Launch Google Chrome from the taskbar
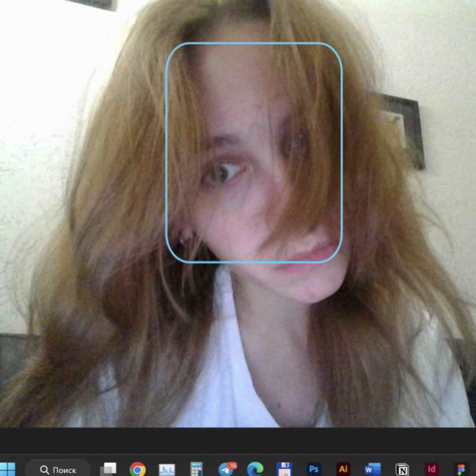 138,469
